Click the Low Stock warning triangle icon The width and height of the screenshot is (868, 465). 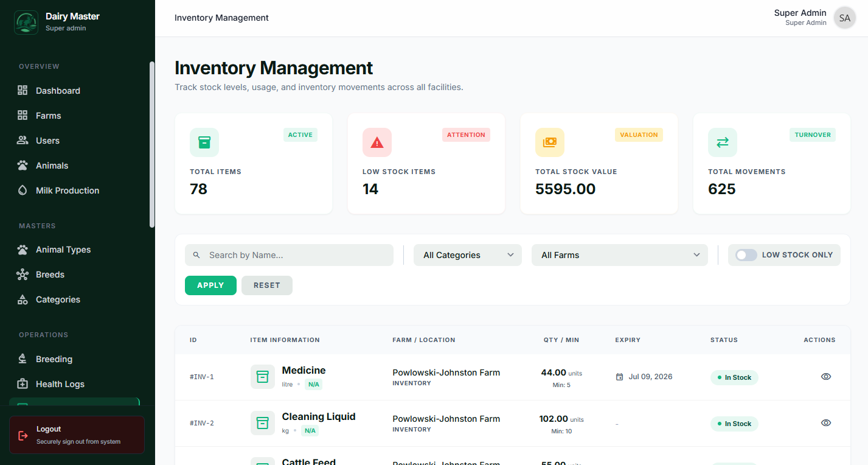[377, 142]
